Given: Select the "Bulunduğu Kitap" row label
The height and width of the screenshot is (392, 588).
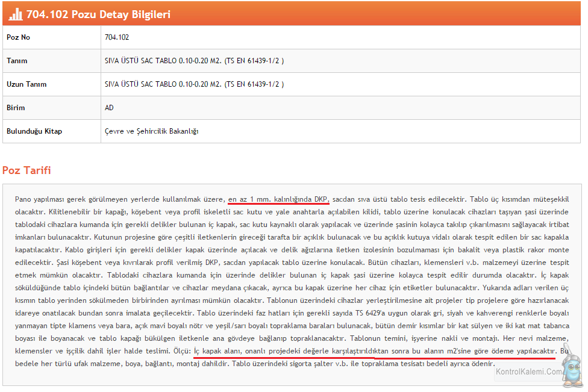Looking at the screenshot, I should [x=34, y=131].
